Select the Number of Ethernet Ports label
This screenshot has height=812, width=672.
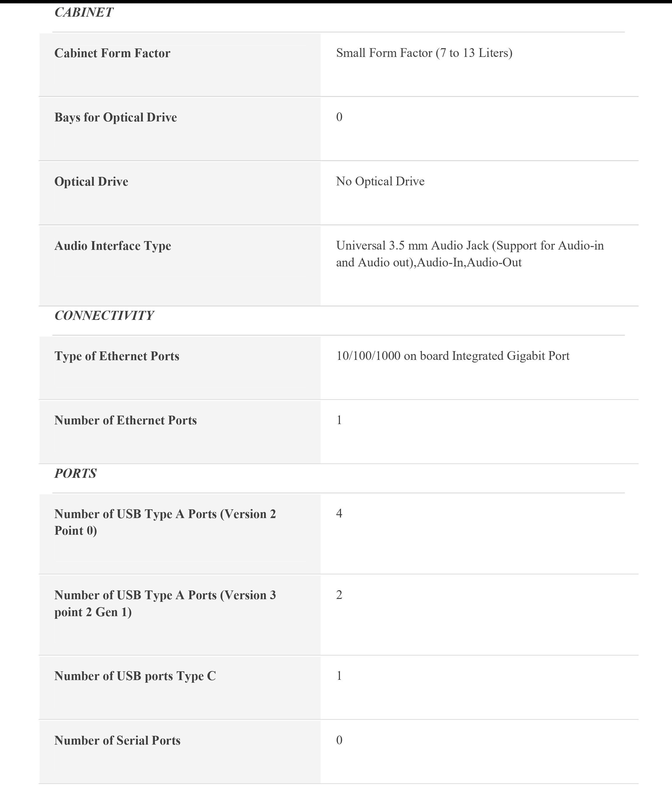point(126,420)
